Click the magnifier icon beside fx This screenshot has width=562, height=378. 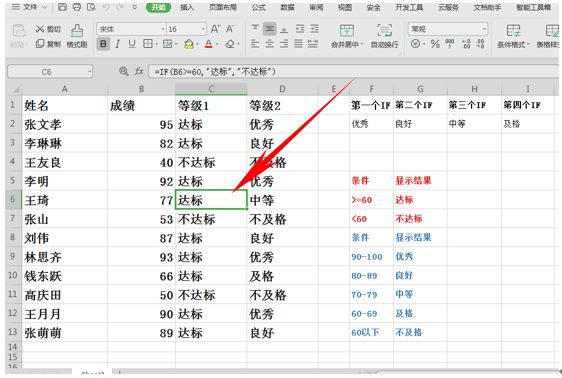[x=124, y=71]
